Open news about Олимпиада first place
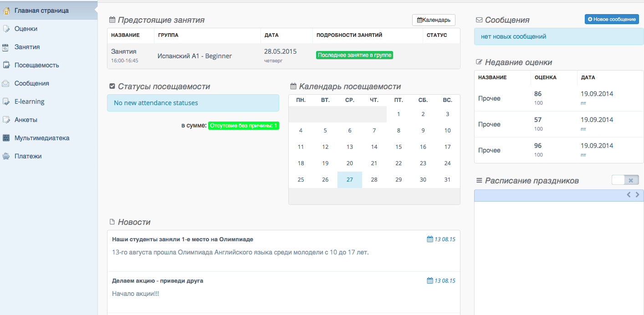 pyautogui.click(x=182, y=239)
